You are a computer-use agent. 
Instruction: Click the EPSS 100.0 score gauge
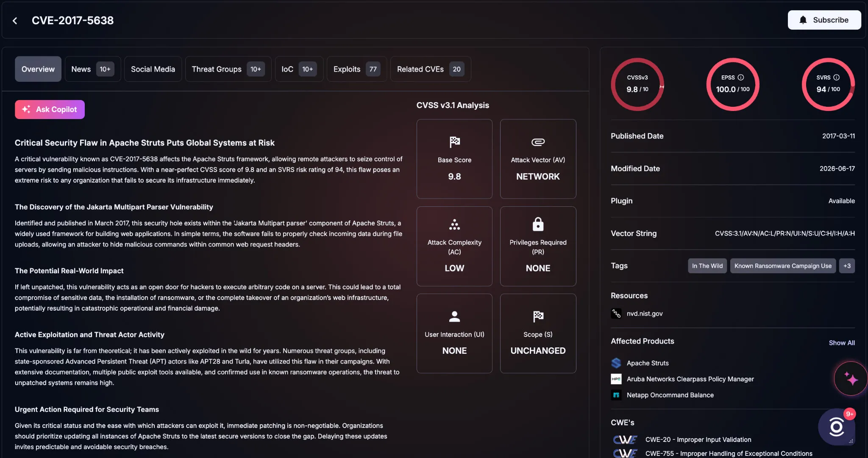click(733, 84)
